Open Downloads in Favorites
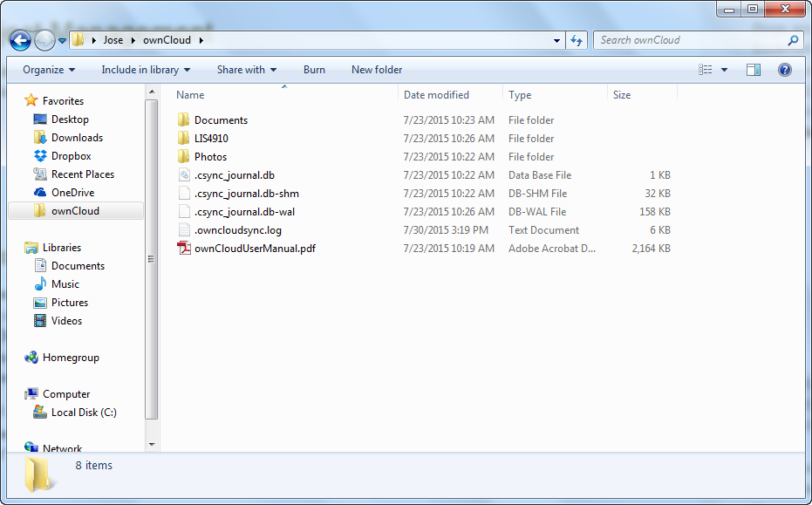The width and height of the screenshot is (812, 505). 77,137
